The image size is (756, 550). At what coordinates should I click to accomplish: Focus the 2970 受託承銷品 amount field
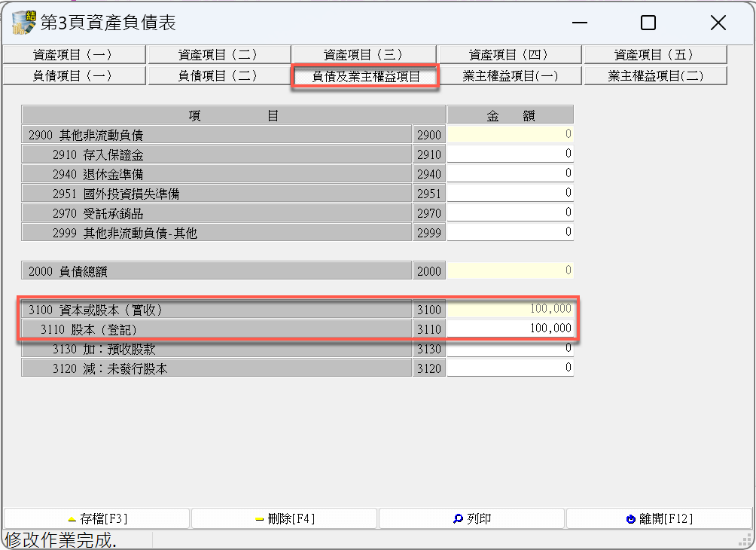510,212
